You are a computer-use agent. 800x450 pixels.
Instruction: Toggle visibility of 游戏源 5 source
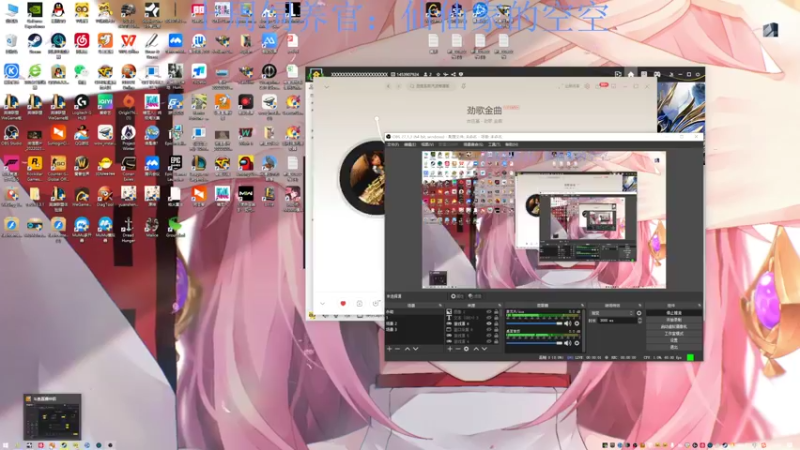click(x=489, y=336)
